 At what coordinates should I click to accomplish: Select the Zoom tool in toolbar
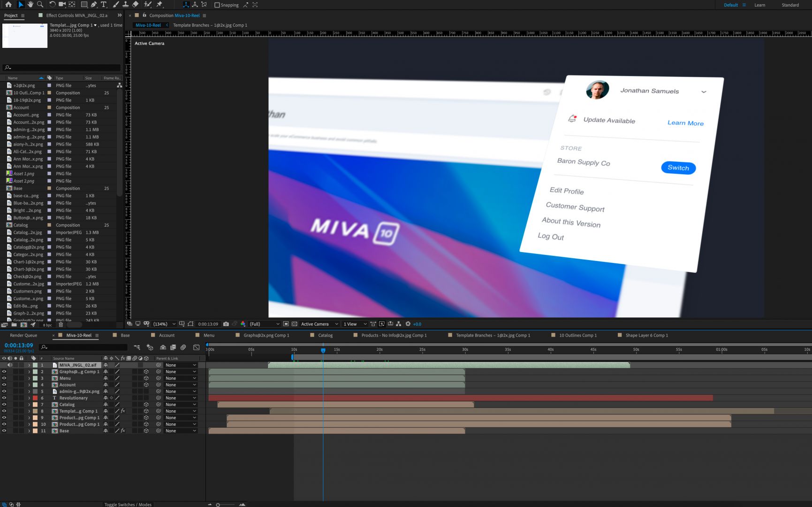tap(40, 5)
